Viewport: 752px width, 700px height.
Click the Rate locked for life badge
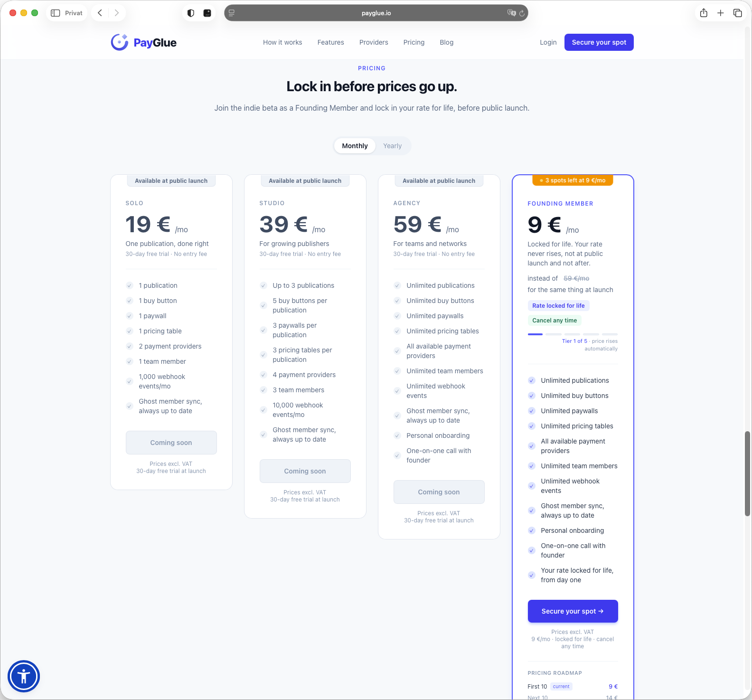coord(559,306)
